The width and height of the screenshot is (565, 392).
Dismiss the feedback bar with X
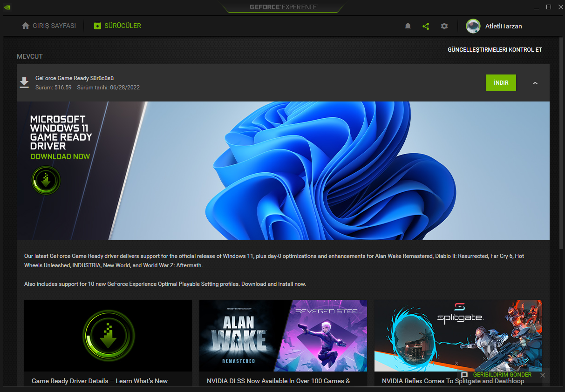(x=543, y=375)
